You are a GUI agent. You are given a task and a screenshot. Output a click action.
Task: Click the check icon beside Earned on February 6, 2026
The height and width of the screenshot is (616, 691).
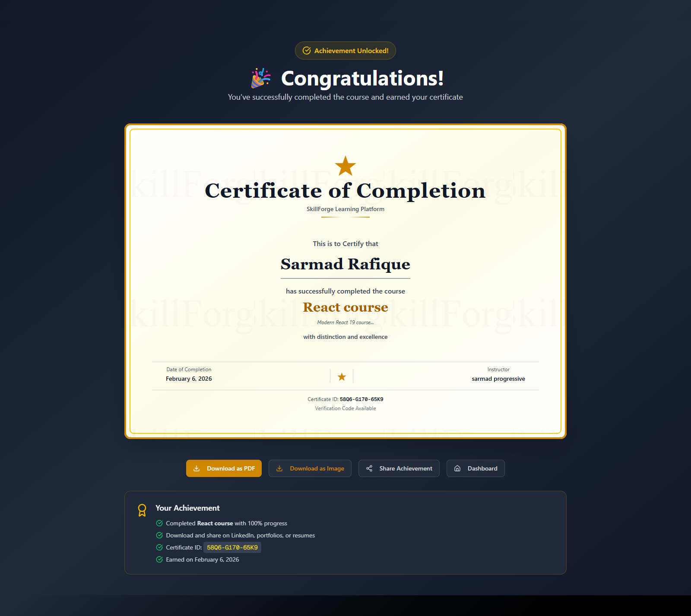point(159,559)
